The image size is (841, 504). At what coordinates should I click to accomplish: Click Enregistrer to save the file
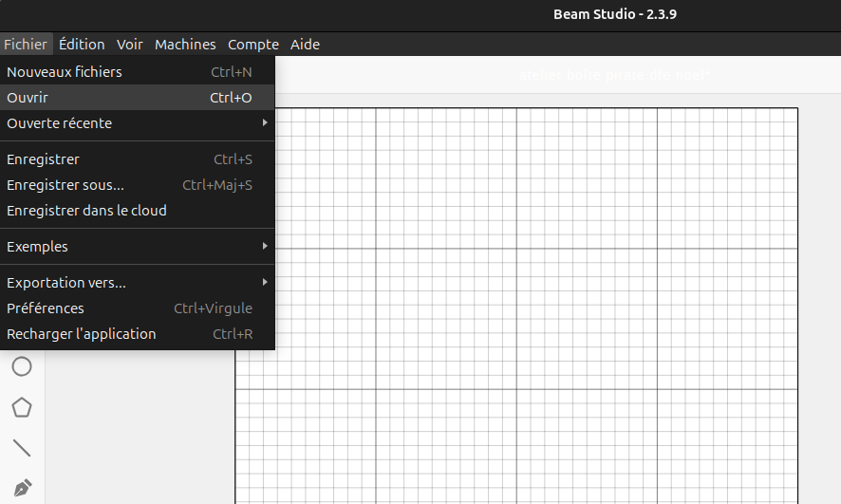pyautogui.click(x=43, y=159)
